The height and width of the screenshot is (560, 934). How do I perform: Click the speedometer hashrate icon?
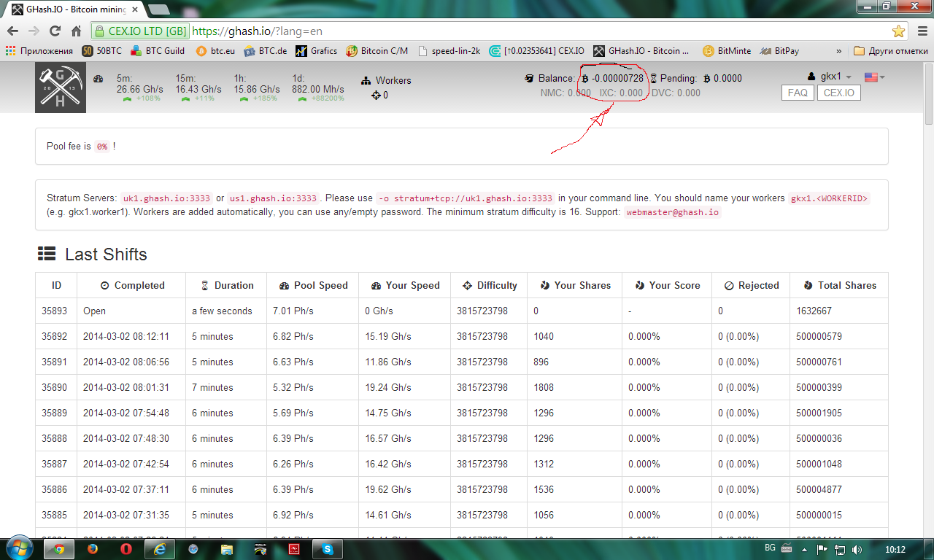point(99,79)
